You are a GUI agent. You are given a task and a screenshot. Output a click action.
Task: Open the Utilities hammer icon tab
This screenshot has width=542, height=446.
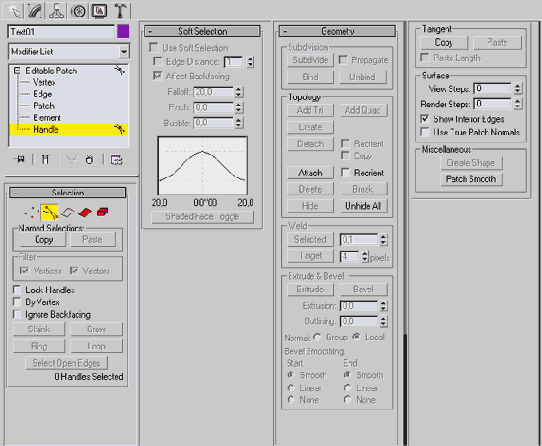pos(120,10)
